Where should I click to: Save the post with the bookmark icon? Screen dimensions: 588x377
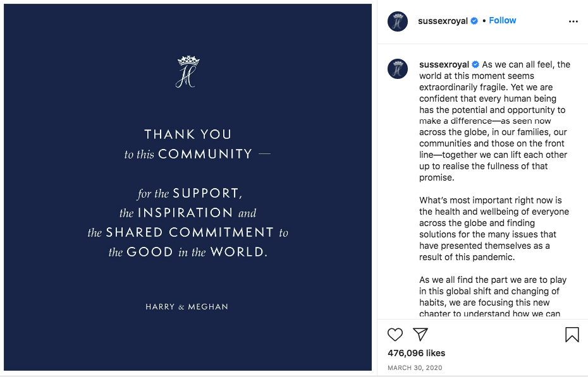572,335
